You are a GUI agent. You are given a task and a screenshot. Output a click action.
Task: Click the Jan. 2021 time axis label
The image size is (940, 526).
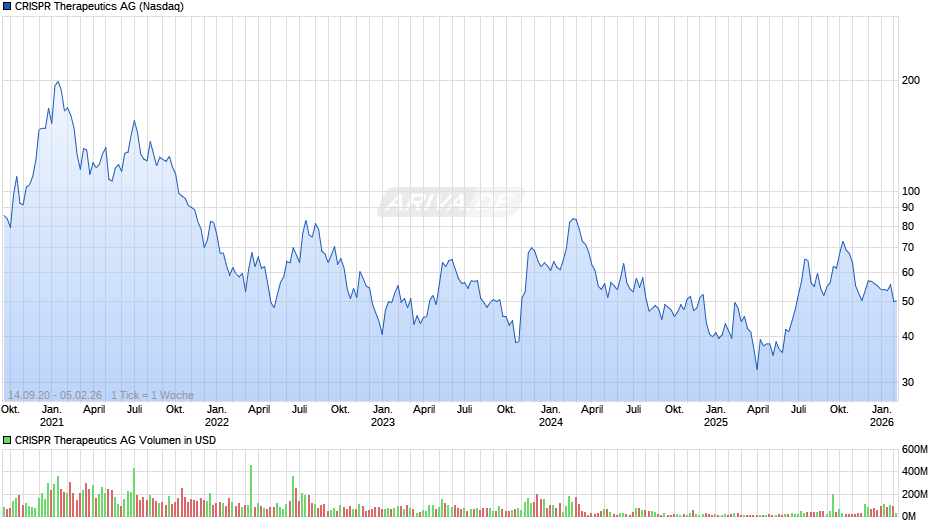tap(52, 416)
